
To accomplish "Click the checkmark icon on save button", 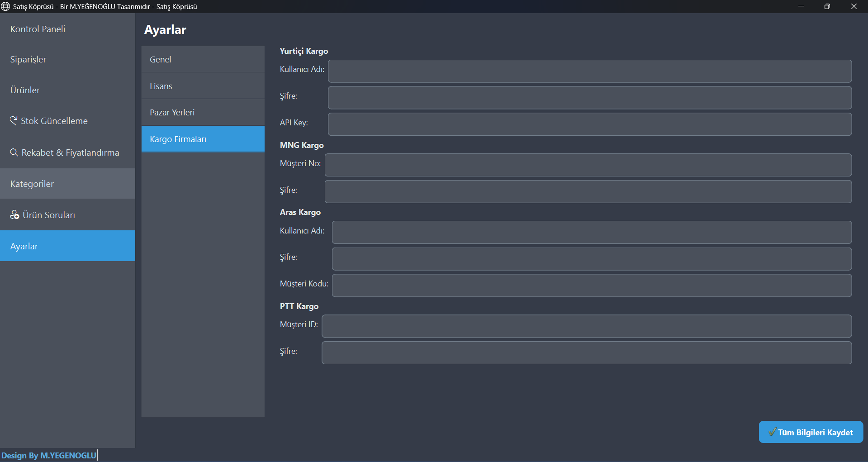I will [x=772, y=432].
